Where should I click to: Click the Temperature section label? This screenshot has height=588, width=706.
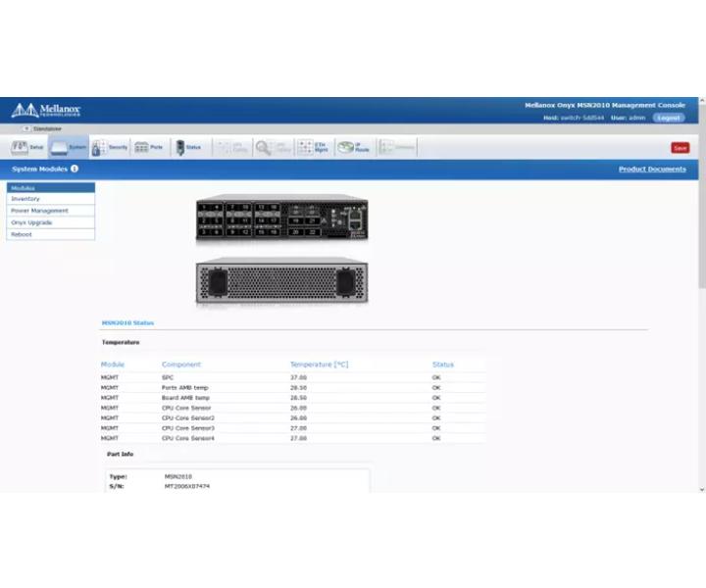point(121,342)
